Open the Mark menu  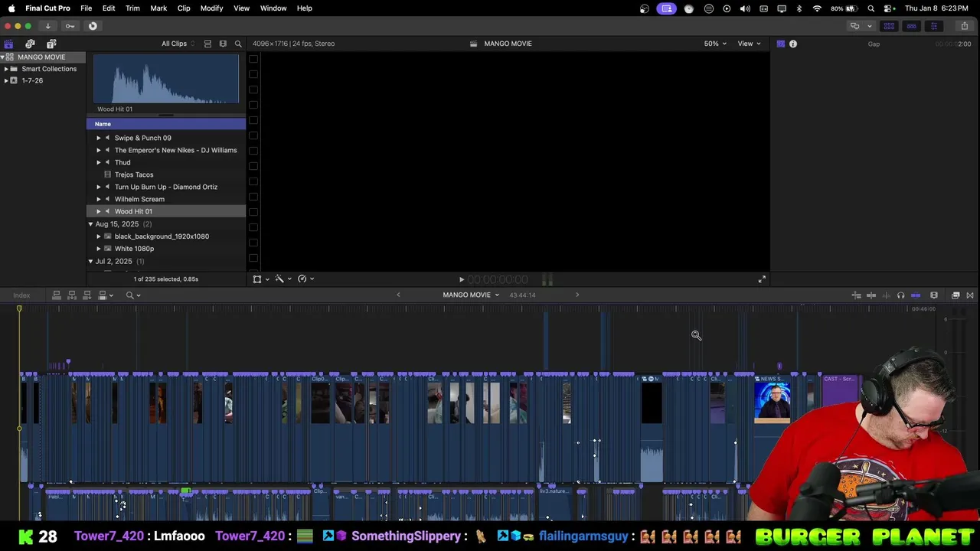[x=158, y=8]
